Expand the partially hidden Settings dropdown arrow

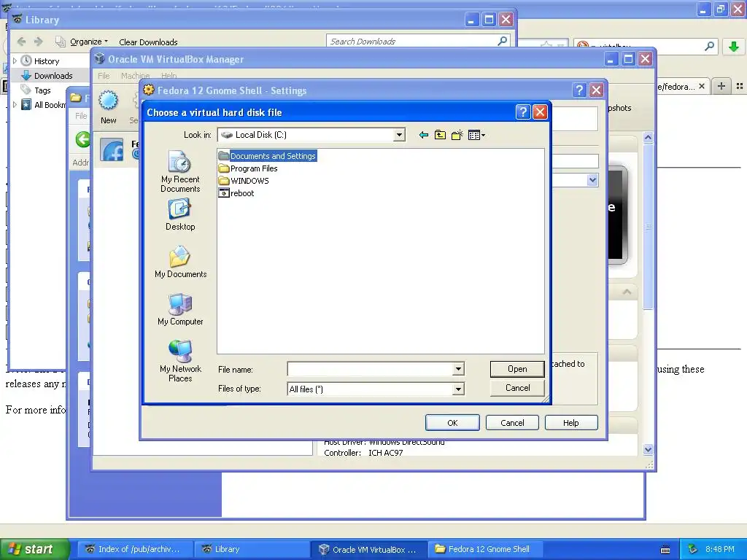[x=592, y=180]
